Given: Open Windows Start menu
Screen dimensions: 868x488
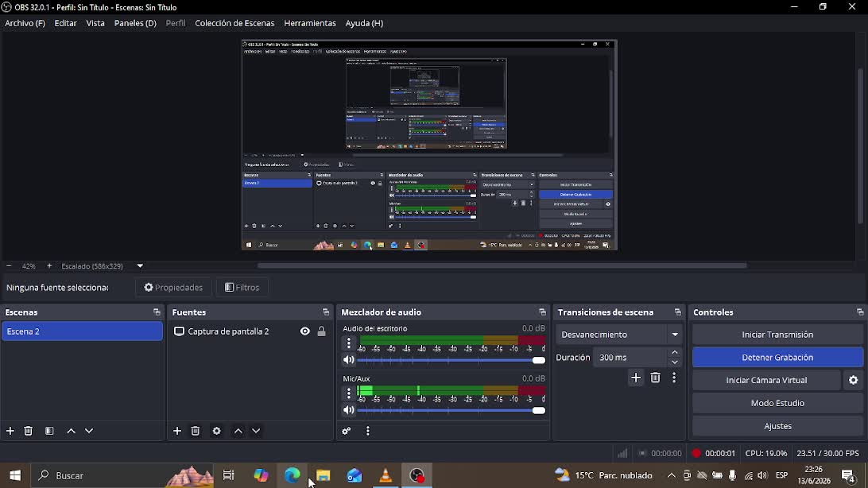Looking at the screenshot, I should [x=15, y=475].
